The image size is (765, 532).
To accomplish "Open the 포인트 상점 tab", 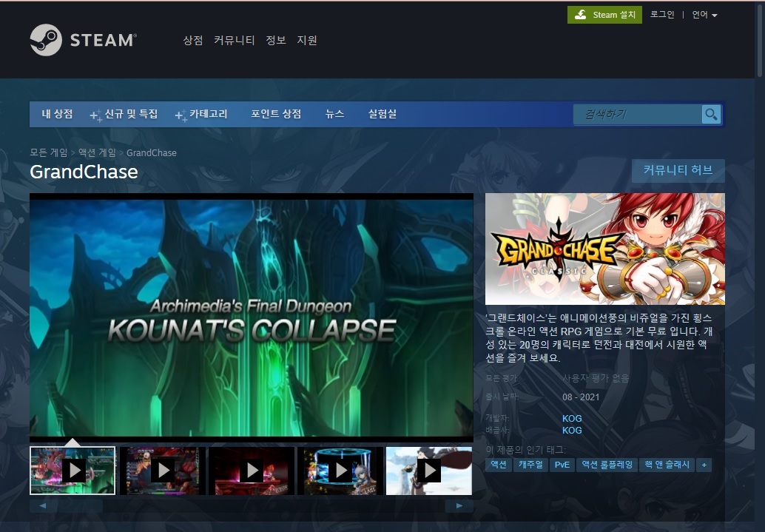I will coord(276,114).
